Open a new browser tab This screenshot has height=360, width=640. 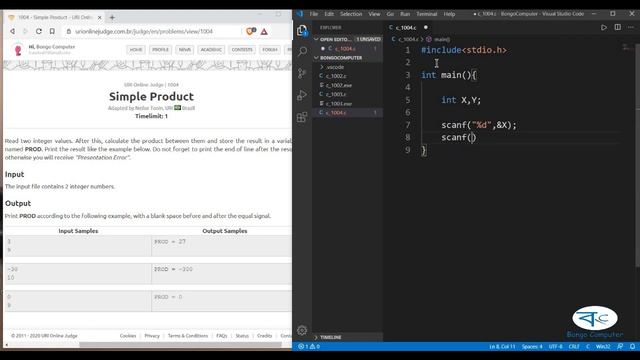[x=112, y=18]
